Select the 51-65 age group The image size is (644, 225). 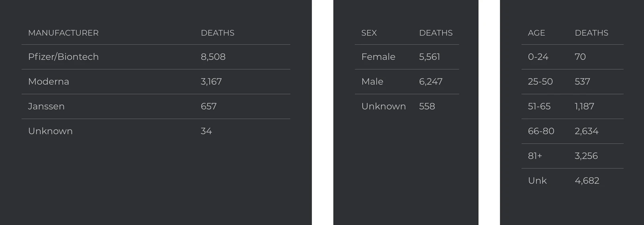point(539,106)
